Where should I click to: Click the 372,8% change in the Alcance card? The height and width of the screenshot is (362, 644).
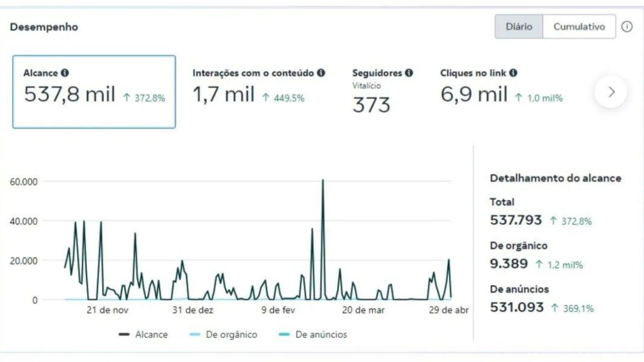[144, 98]
